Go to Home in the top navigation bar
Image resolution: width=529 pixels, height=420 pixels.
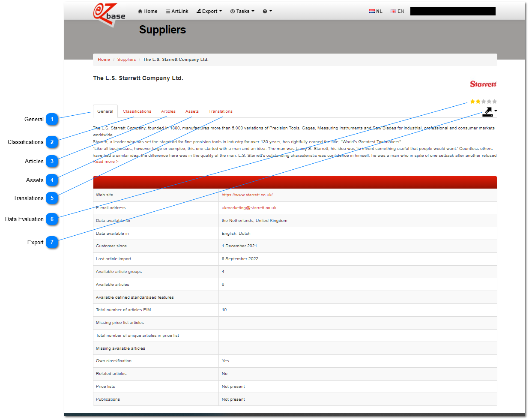click(x=147, y=11)
